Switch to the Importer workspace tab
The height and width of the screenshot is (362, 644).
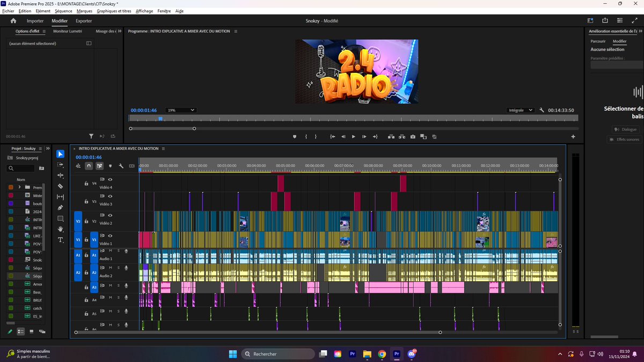(x=35, y=21)
